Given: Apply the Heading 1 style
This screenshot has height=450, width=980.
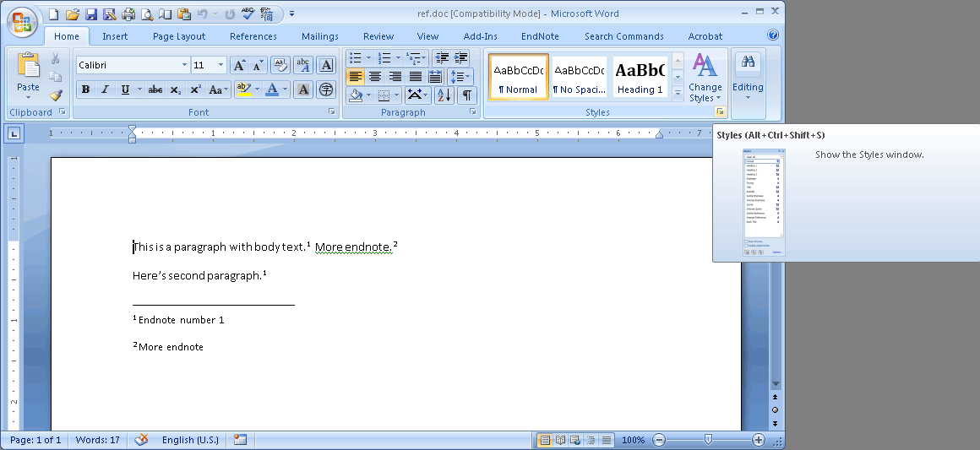Looking at the screenshot, I should [x=640, y=76].
